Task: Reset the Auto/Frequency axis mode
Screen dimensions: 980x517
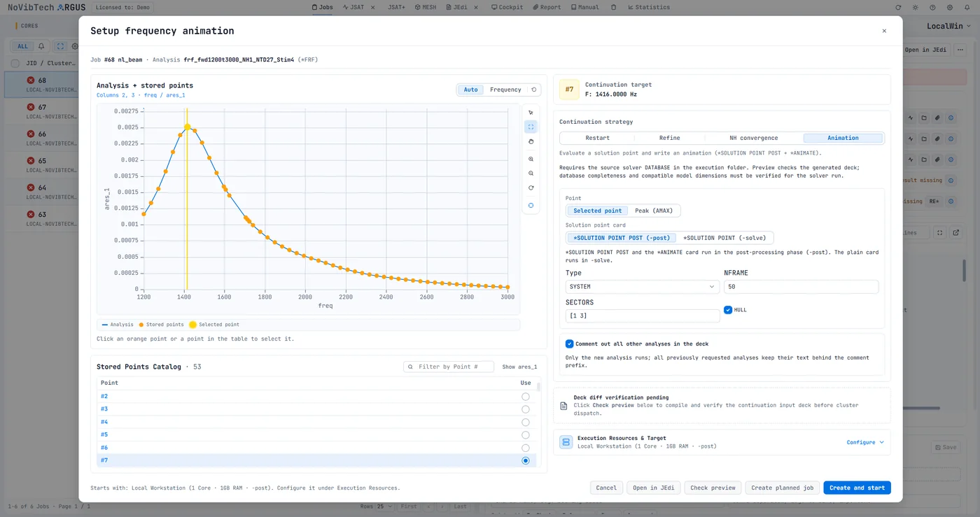Action: (534, 90)
